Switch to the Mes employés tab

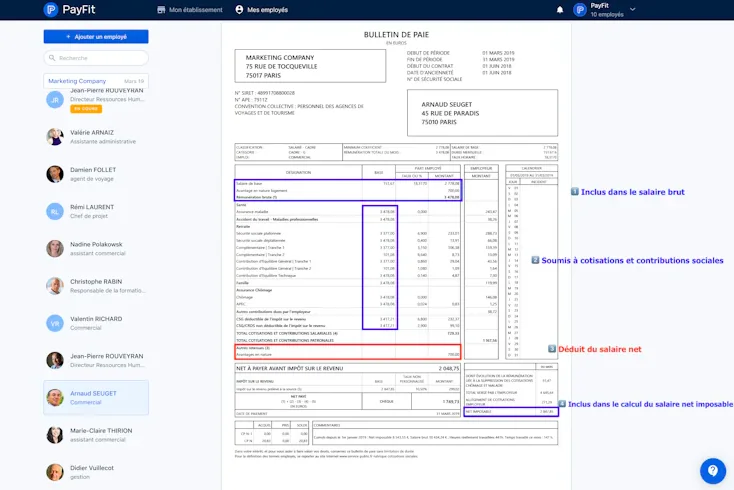[x=260, y=10]
